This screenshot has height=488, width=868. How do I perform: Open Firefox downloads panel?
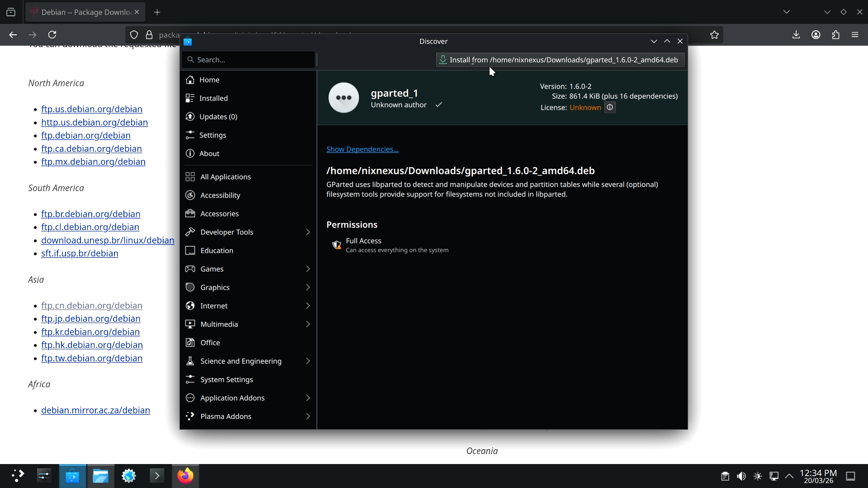click(796, 35)
